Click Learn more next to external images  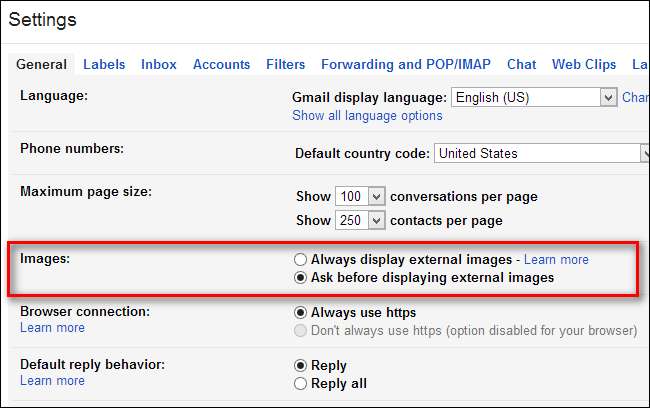[556, 260]
